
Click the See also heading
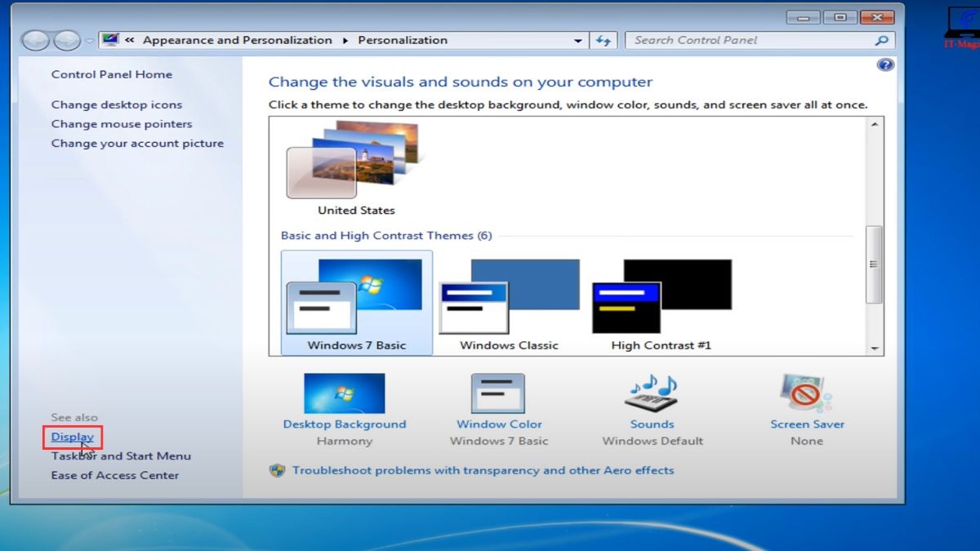pyautogui.click(x=74, y=417)
